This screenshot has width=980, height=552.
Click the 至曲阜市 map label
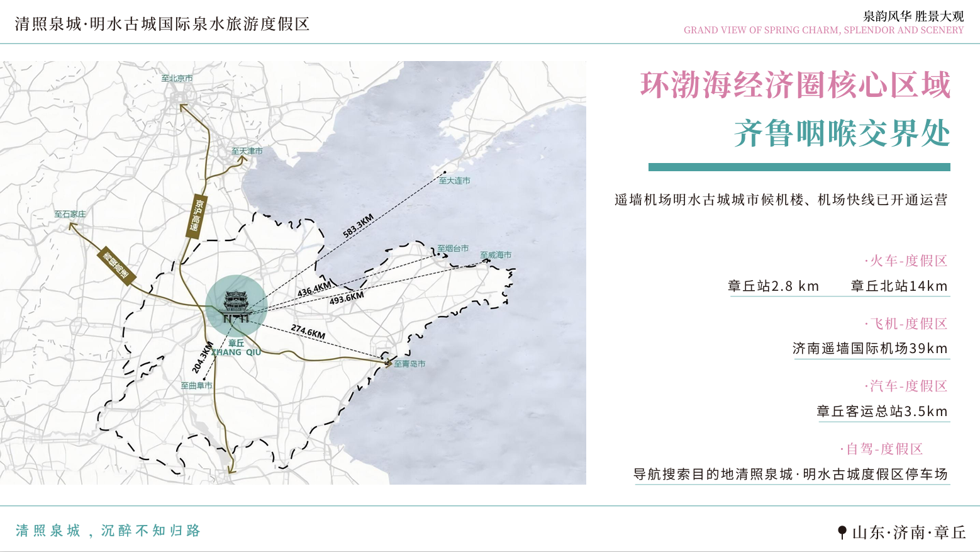196,385
